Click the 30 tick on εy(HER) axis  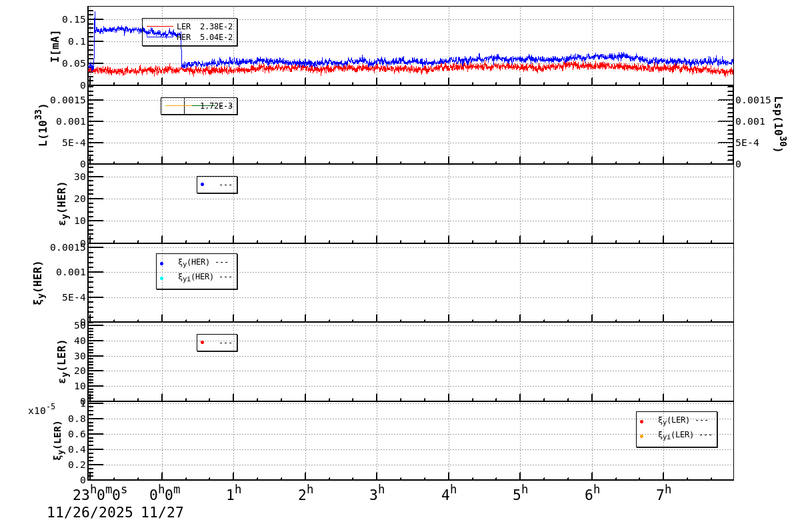point(80,177)
